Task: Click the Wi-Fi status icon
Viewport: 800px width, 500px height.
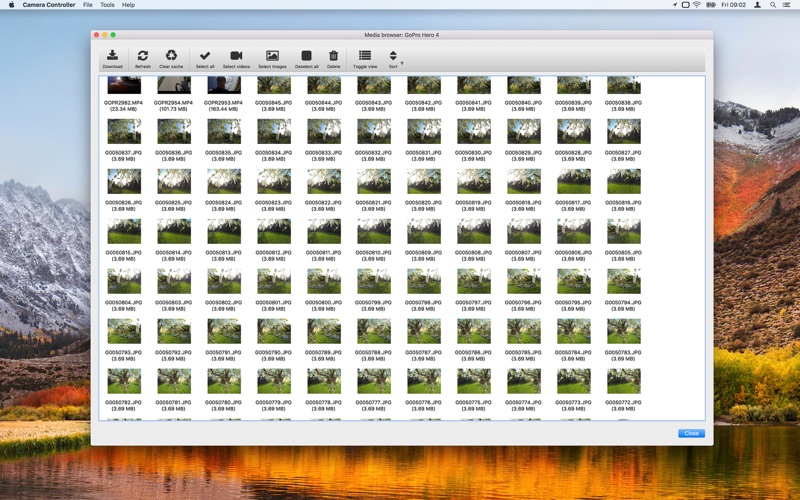Action: click(697, 5)
